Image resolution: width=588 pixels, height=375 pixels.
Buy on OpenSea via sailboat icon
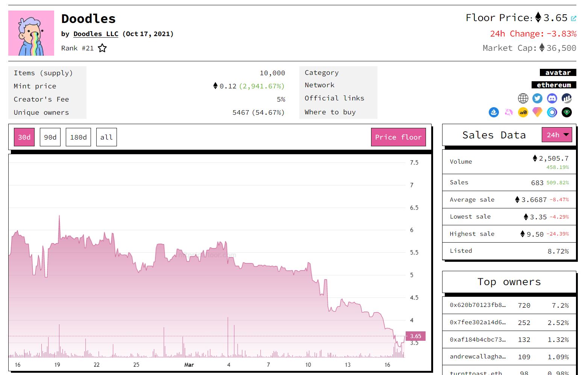pyautogui.click(x=494, y=112)
